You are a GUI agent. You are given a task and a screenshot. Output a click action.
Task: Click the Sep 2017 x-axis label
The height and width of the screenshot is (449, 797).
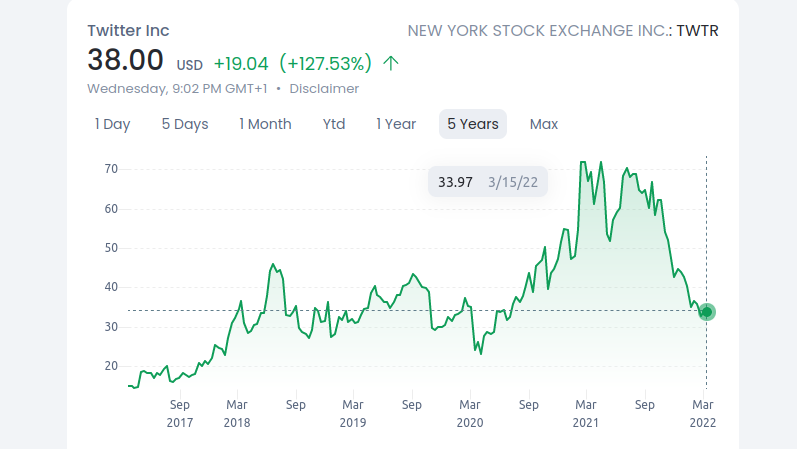tap(180, 413)
